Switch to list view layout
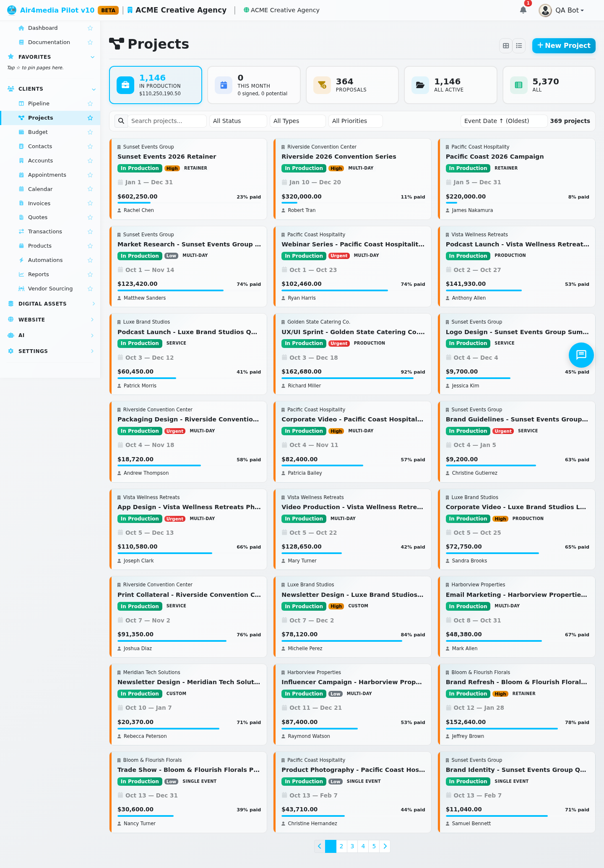 pos(519,46)
